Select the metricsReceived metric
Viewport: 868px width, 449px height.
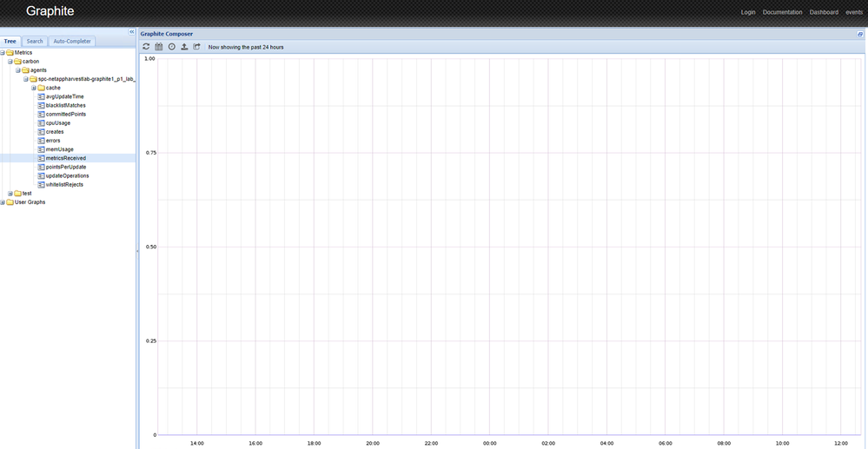tap(66, 158)
